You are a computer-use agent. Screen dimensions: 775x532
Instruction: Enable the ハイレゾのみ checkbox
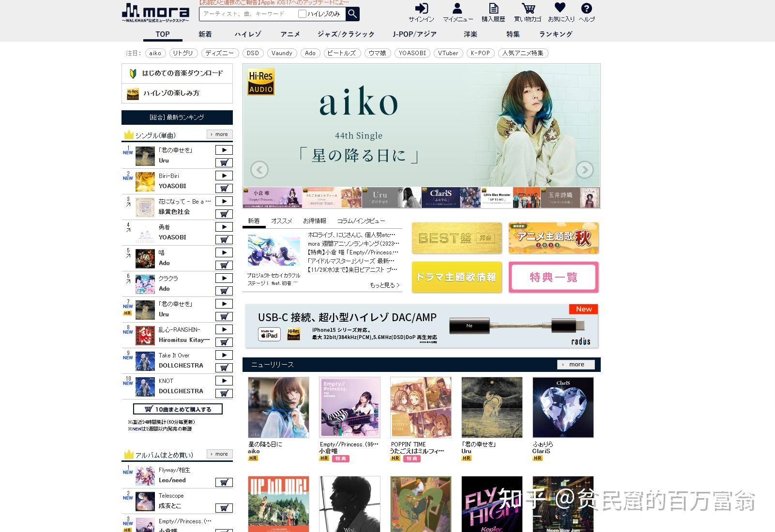[x=302, y=14]
